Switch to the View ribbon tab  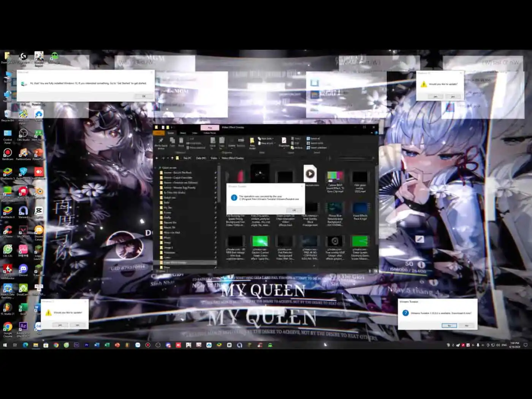click(x=195, y=133)
